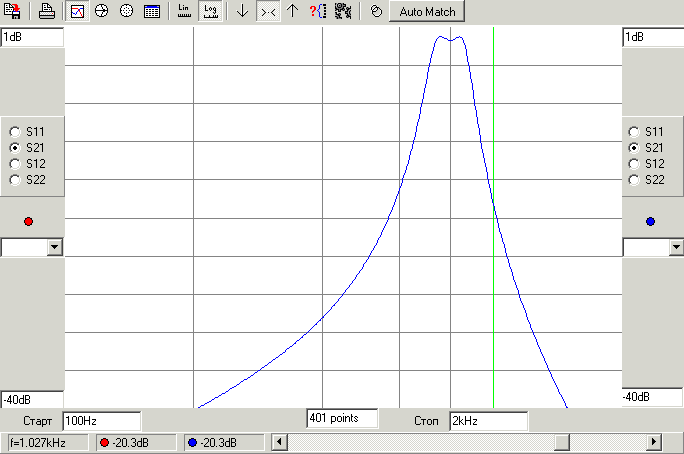Open the gears settings icon

point(343,11)
